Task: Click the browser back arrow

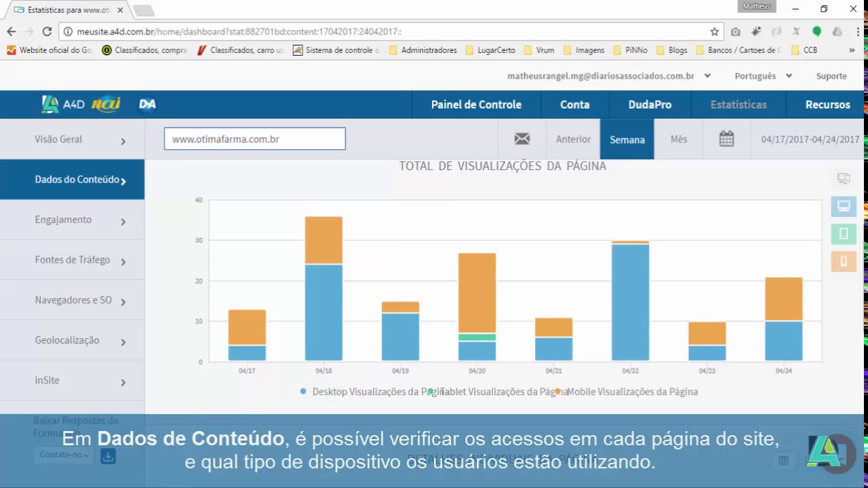Action: click(11, 31)
